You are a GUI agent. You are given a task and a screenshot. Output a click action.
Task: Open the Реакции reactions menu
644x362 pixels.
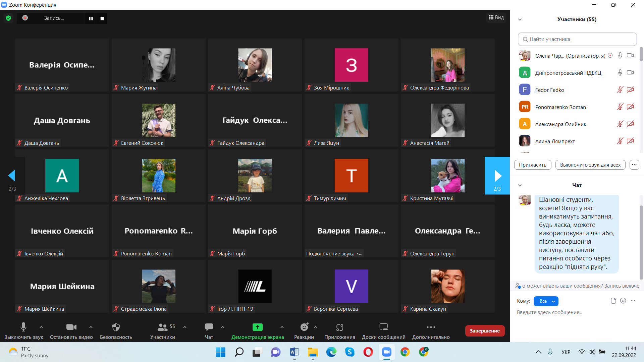[x=304, y=330]
